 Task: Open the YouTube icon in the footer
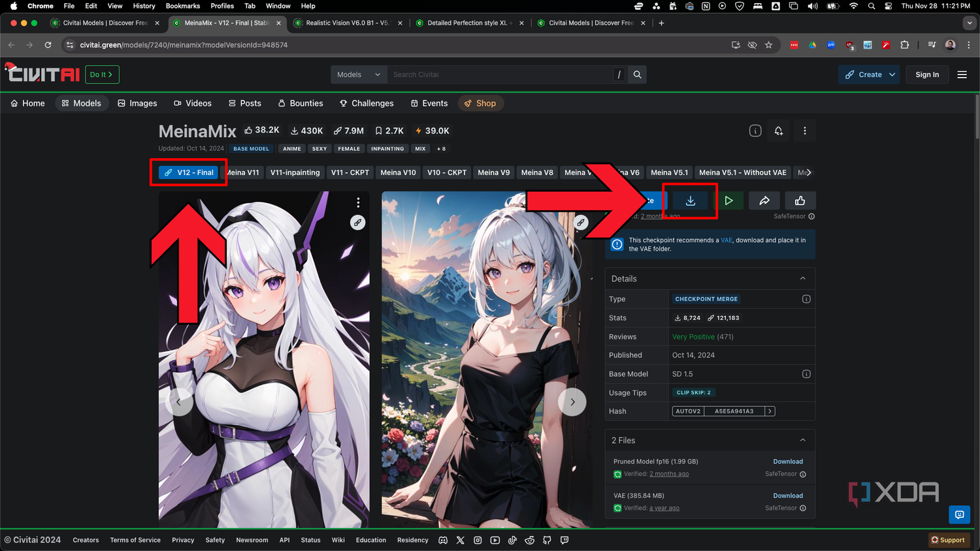(495, 540)
